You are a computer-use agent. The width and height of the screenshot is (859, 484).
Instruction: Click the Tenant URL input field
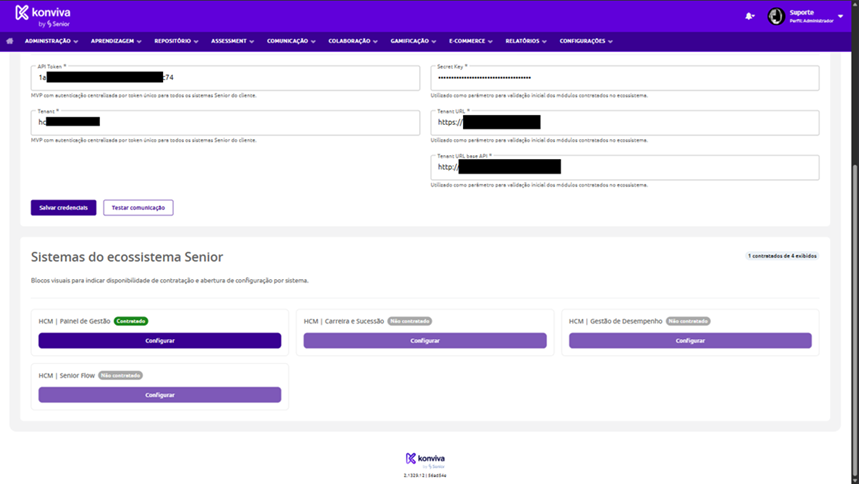[x=625, y=123]
